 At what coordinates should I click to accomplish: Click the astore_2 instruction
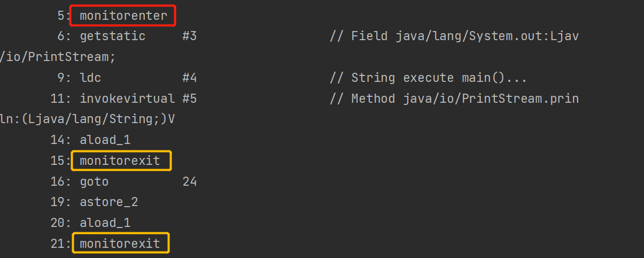click(108, 202)
